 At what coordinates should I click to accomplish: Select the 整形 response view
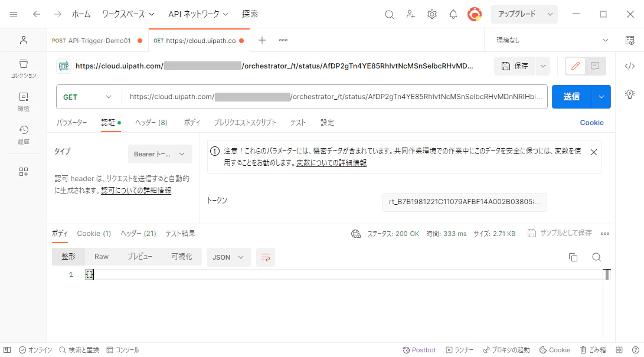pos(68,257)
